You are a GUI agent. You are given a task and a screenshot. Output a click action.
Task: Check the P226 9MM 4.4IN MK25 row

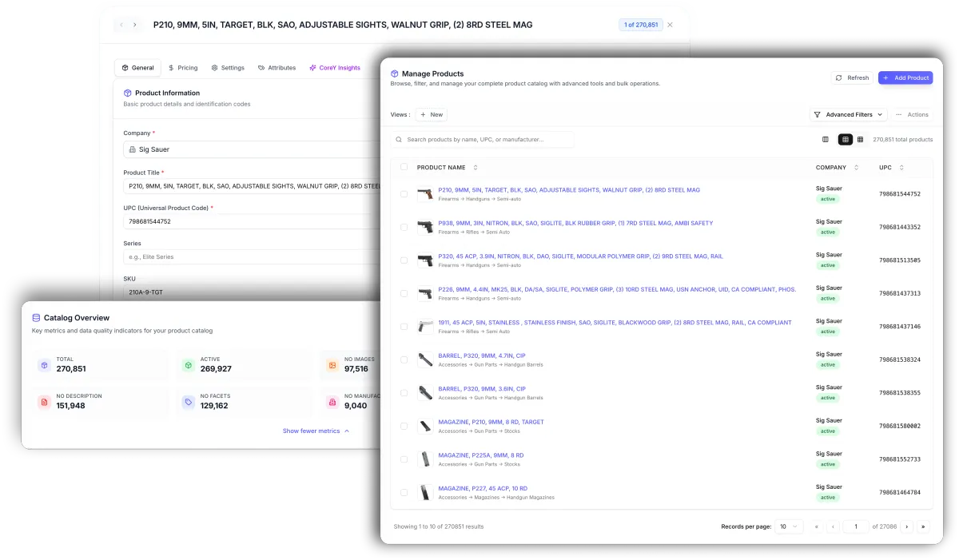[x=404, y=293]
